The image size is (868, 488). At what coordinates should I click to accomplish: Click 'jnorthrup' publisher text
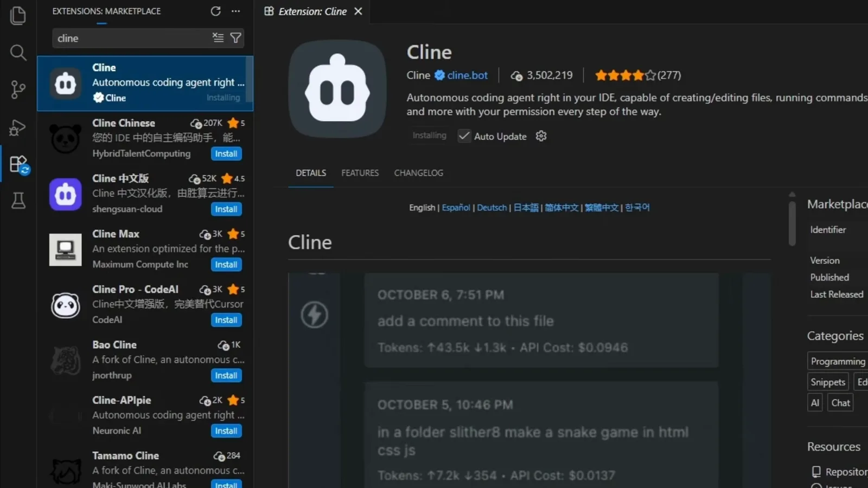(x=112, y=375)
